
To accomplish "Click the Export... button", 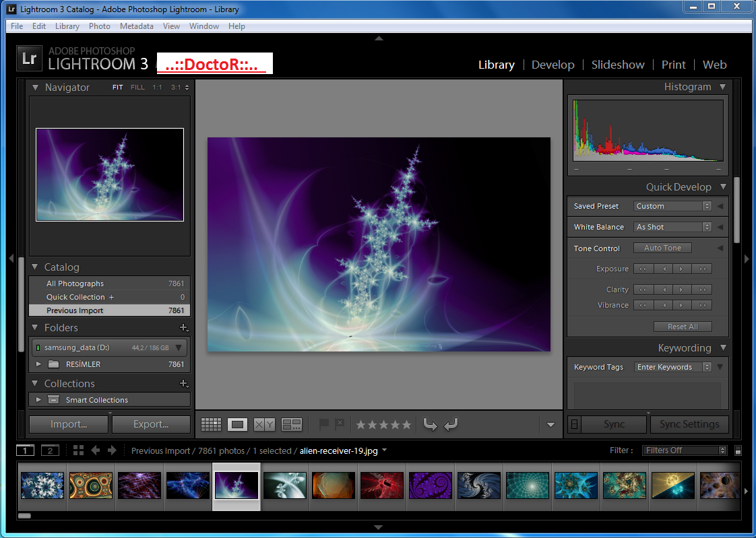I will pyautogui.click(x=151, y=424).
